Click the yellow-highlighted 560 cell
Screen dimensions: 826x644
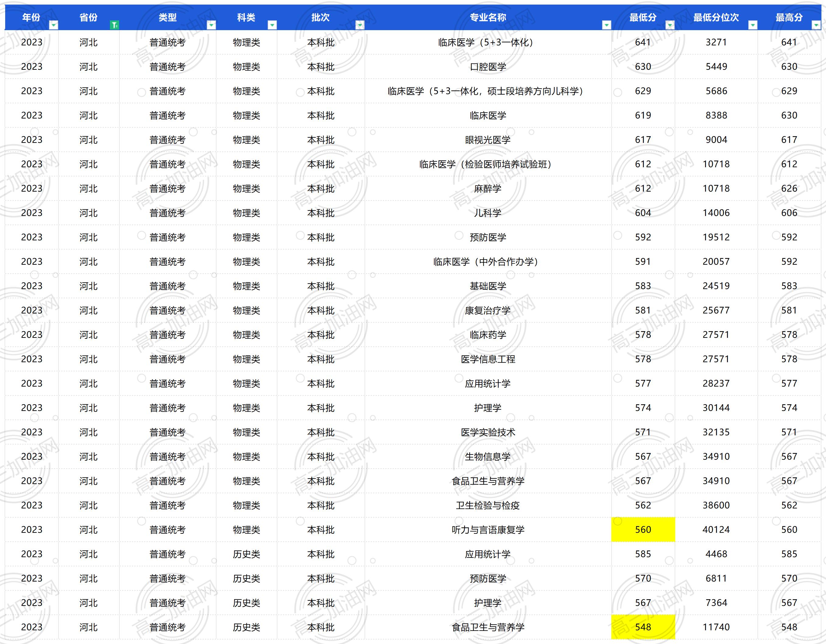[x=643, y=530]
